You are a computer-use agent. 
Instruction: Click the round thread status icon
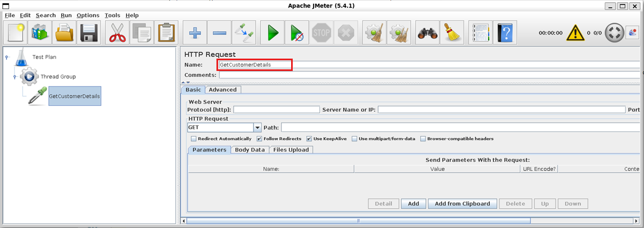[614, 32]
